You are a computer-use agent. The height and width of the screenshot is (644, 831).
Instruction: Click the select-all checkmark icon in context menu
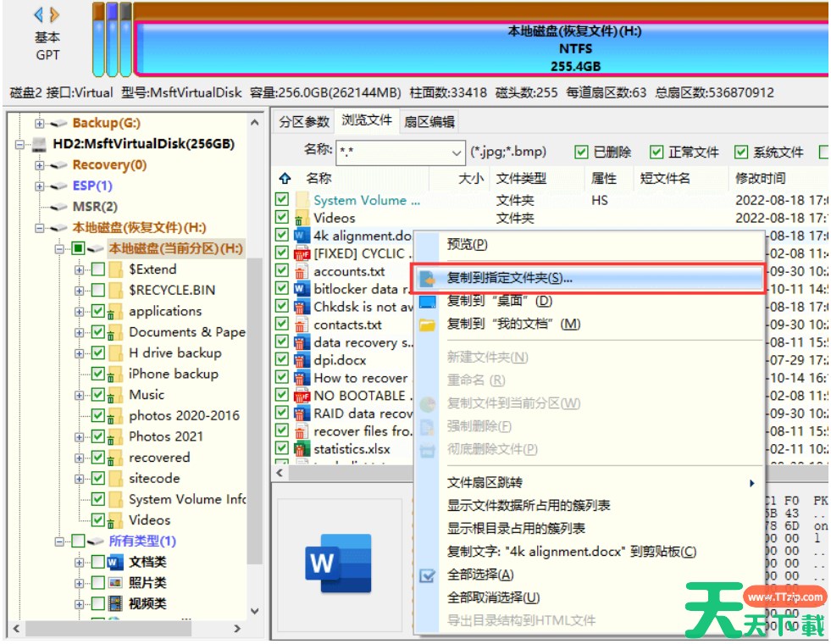[427, 575]
